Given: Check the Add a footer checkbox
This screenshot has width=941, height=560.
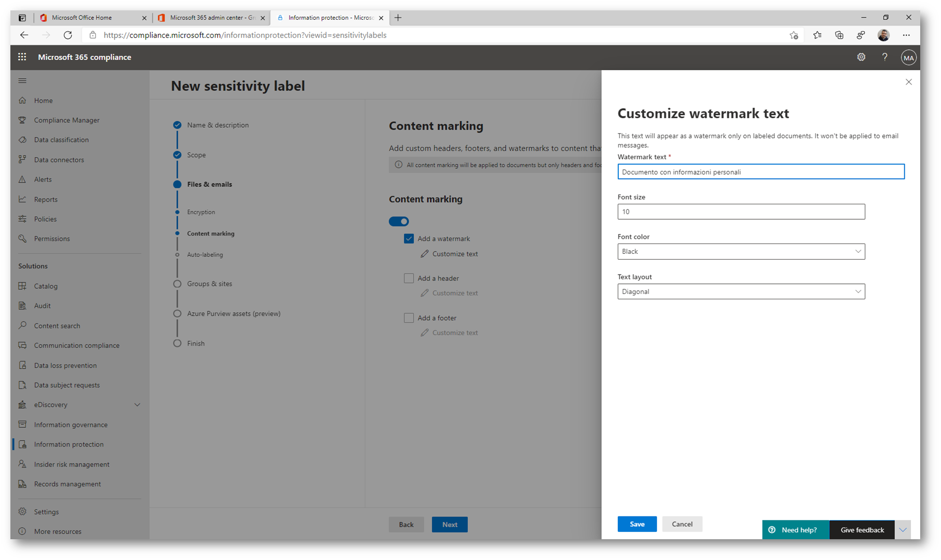Looking at the screenshot, I should tap(408, 318).
